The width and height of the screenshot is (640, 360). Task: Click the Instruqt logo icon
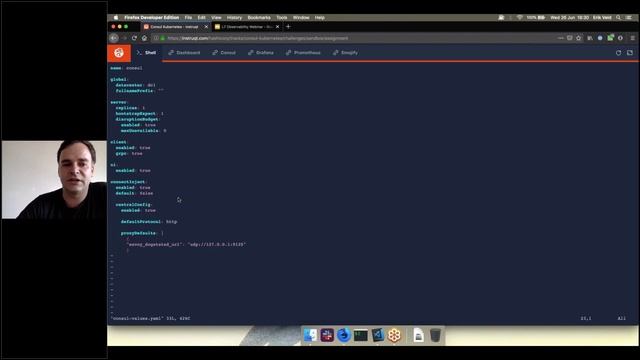tap(119, 53)
